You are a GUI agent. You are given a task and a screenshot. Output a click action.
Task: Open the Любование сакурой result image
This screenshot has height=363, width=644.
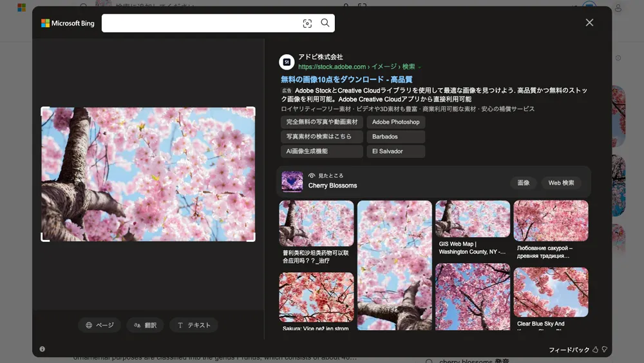551,221
